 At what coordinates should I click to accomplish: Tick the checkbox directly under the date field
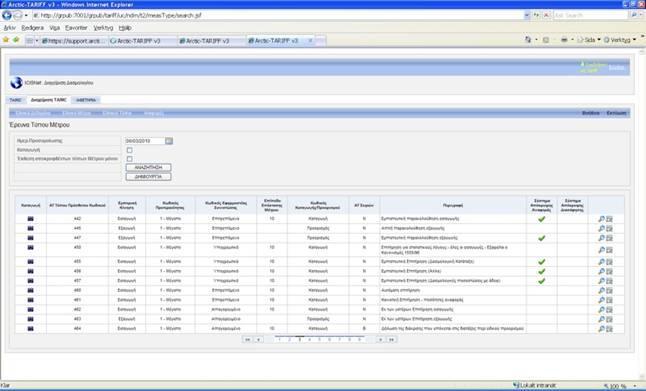129,150
